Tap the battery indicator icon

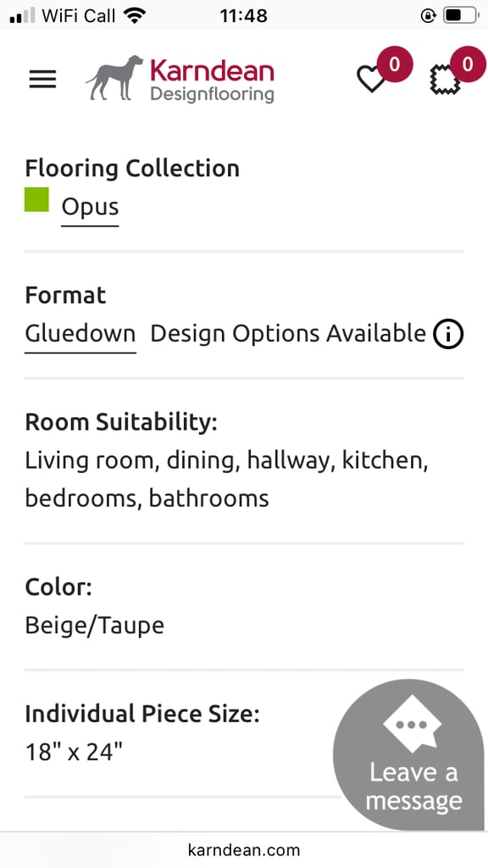tap(462, 15)
